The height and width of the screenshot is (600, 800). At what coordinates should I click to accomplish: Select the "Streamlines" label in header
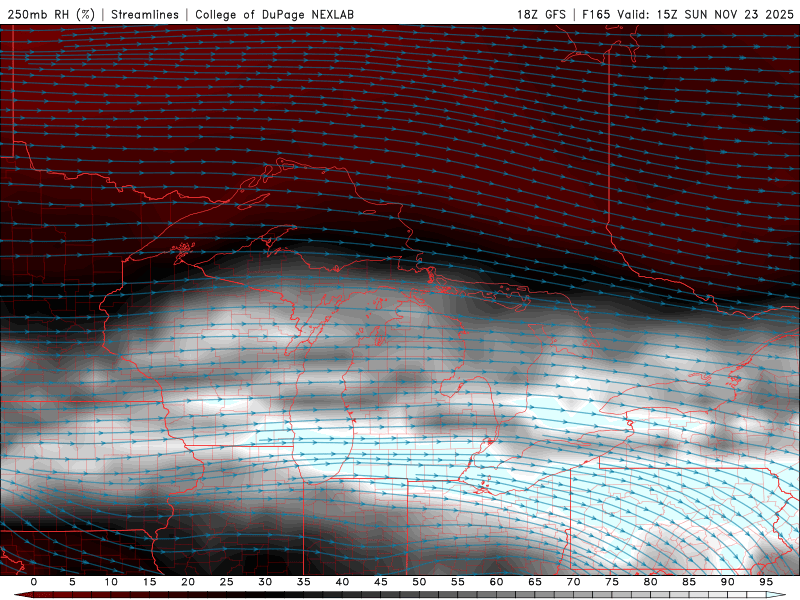click(x=145, y=14)
